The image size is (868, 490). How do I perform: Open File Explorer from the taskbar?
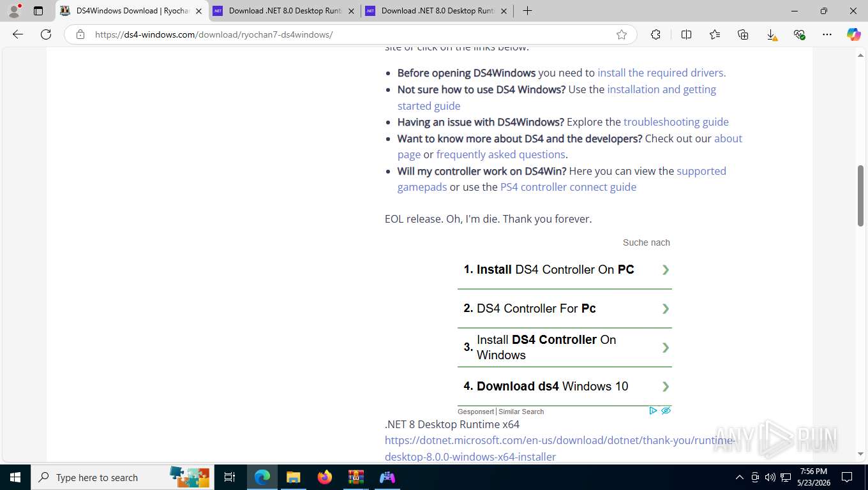(293, 477)
